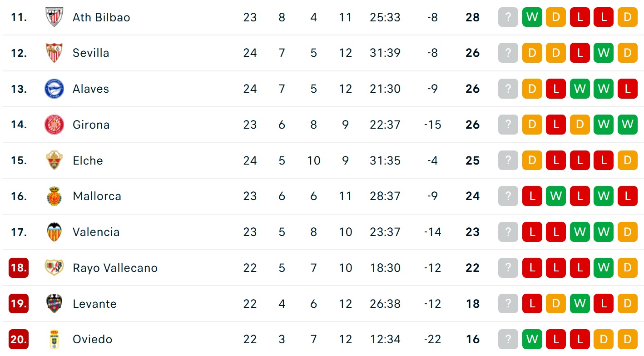Go to the Mallorca team name link
Screen dimensions: 644x356
[x=97, y=196]
